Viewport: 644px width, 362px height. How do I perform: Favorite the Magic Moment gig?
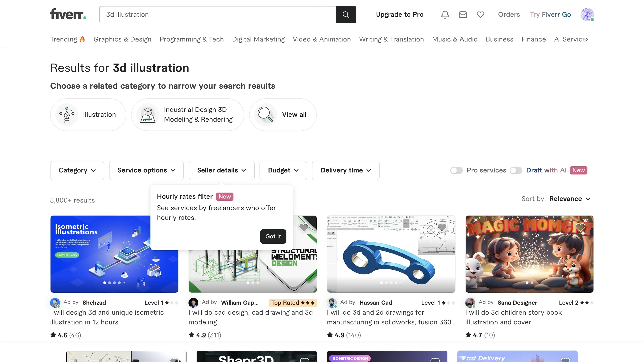tap(580, 227)
